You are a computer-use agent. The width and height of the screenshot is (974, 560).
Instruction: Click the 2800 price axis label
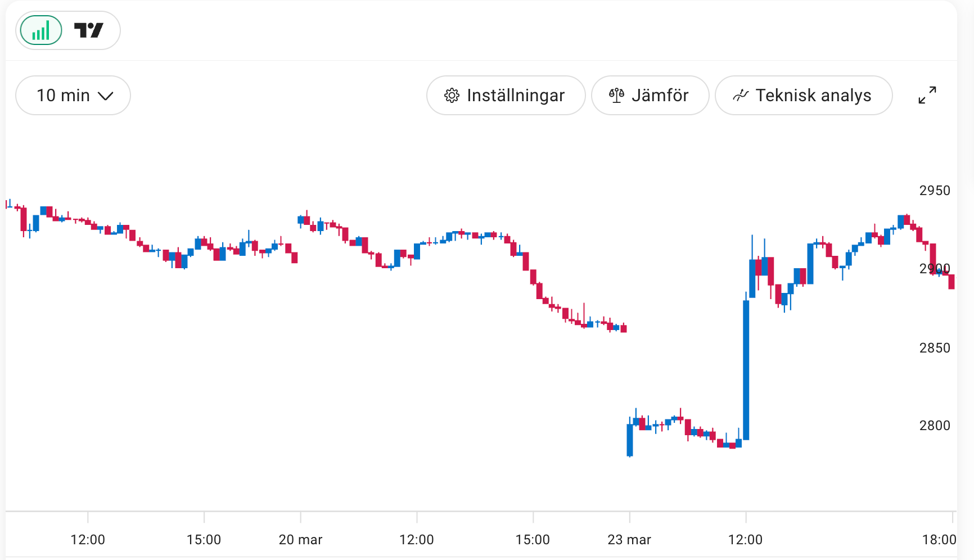tap(934, 426)
